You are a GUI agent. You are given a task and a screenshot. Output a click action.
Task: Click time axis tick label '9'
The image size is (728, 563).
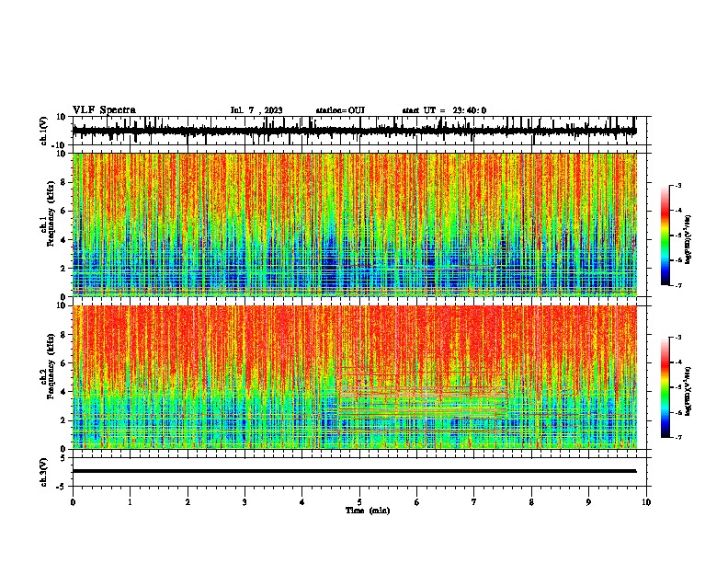pyautogui.click(x=588, y=502)
